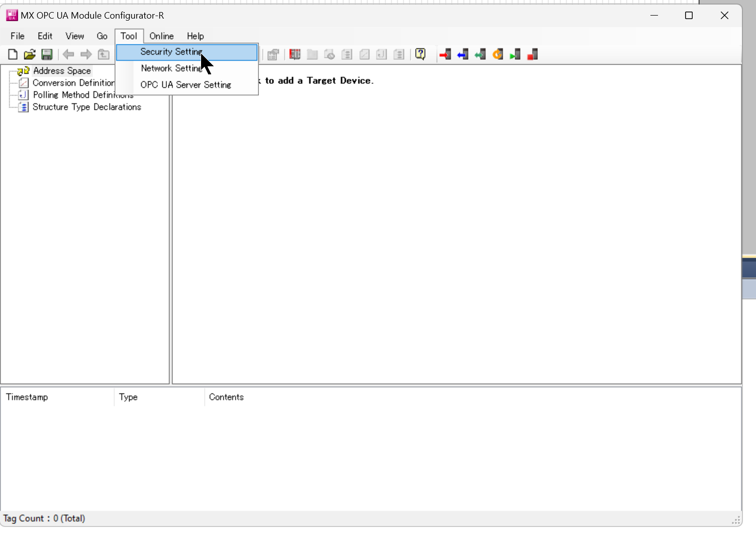Go back with left arrow icon
Viewport: 756px width, 537px height.
(x=68, y=54)
